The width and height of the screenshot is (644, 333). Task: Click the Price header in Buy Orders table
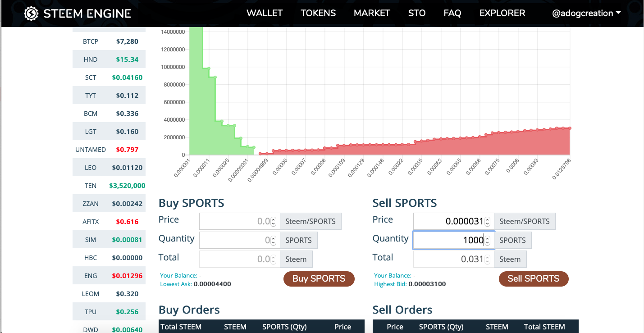coord(343,327)
